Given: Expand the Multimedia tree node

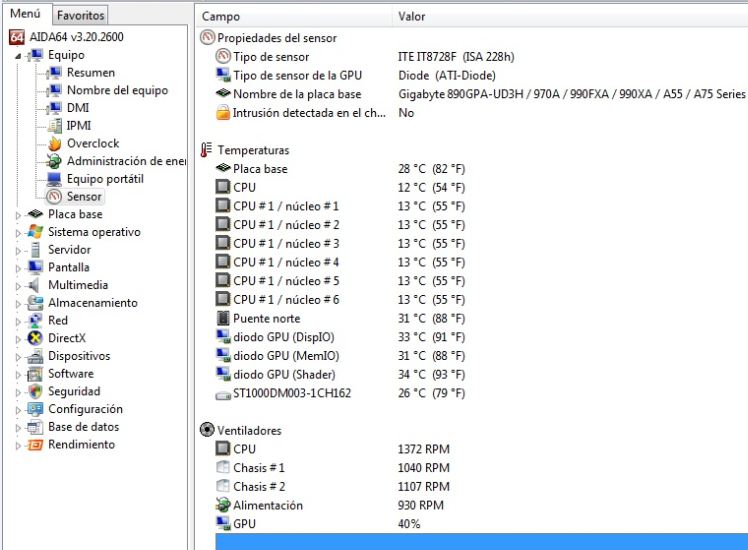Looking at the screenshot, I should 18,286.
